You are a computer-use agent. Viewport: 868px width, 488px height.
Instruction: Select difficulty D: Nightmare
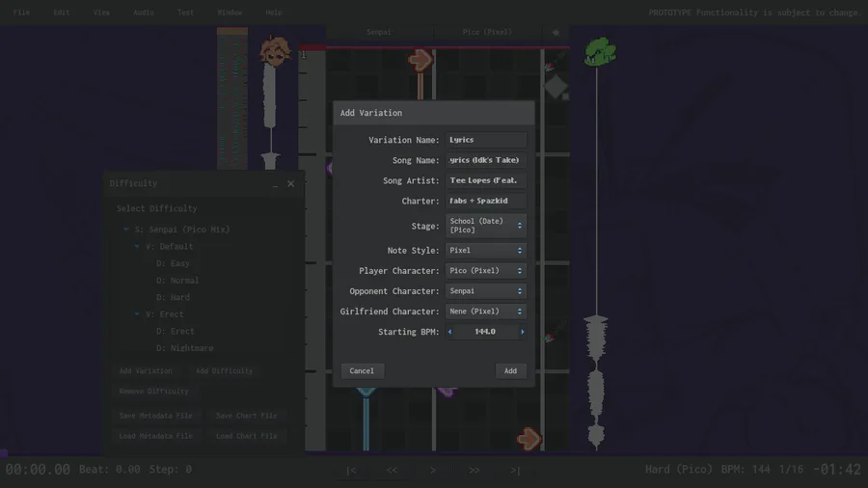[184, 348]
